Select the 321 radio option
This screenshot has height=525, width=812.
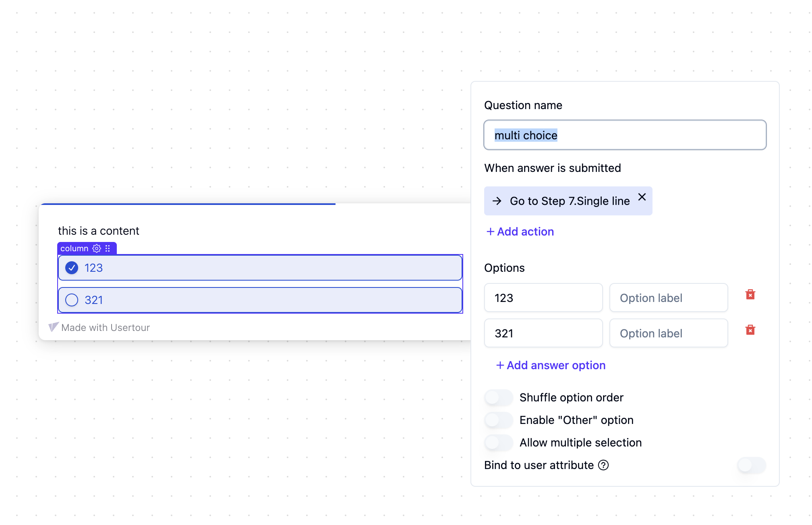coord(72,300)
